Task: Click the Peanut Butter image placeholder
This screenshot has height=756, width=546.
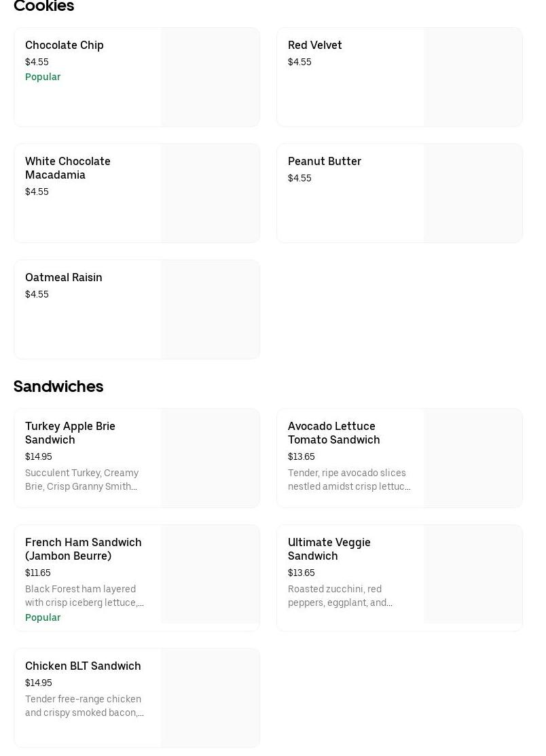Action: point(473,194)
